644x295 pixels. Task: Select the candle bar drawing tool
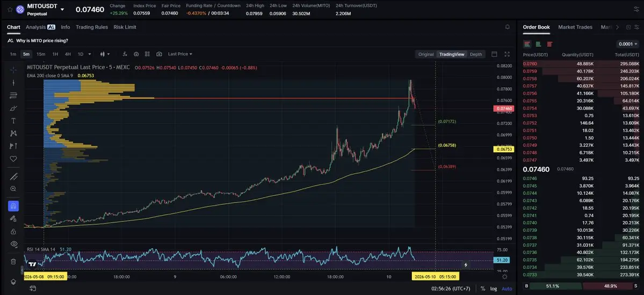tap(13, 83)
